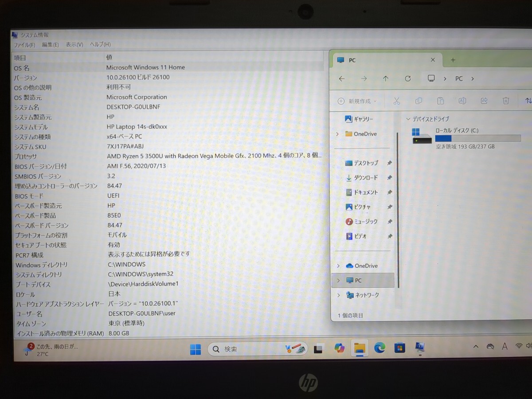The image size is (532, 399).
Task: Expand the PC node in navigation pane
Action: click(338, 280)
